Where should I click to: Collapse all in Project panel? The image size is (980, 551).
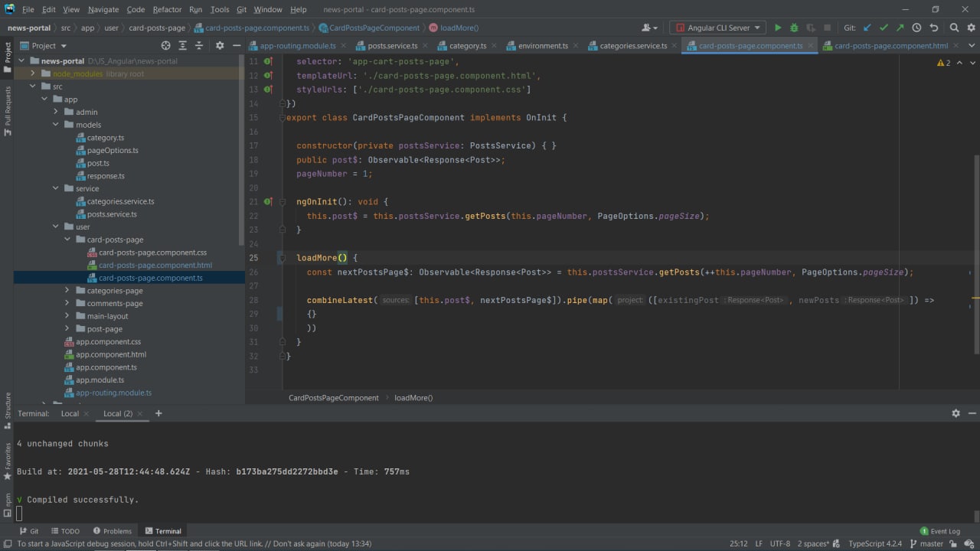199,45
